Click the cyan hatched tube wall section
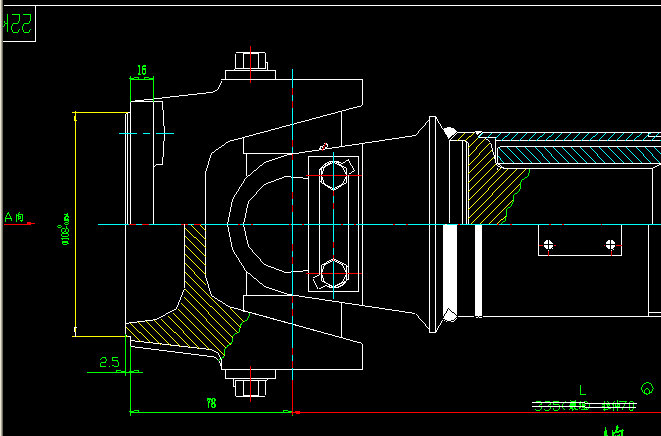Image resolution: width=661 pixels, height=436 pixels. point(580,156)
